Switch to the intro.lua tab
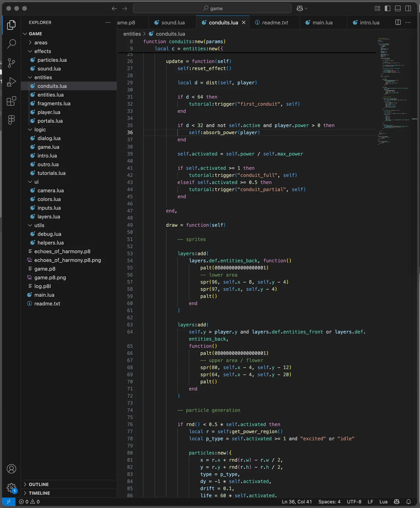Screen dimensions: 420x508 [x=370, y=23]
